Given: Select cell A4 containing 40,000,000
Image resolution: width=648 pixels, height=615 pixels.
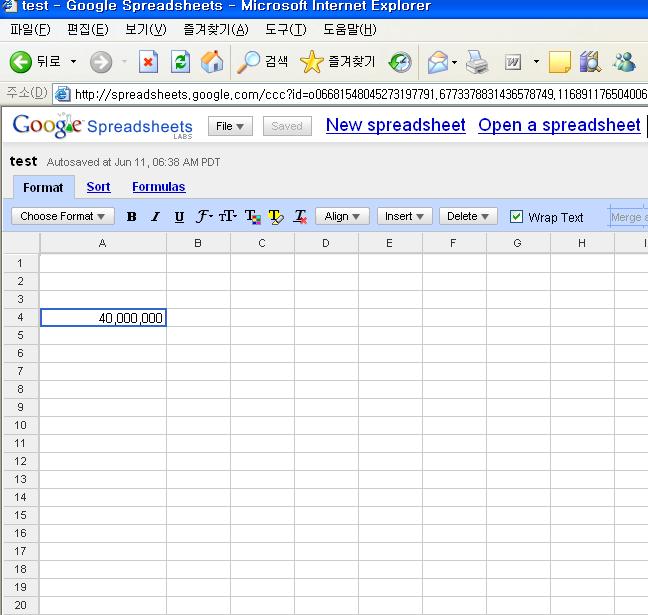Looking at the screenshot, I should (x=103, y=318).
